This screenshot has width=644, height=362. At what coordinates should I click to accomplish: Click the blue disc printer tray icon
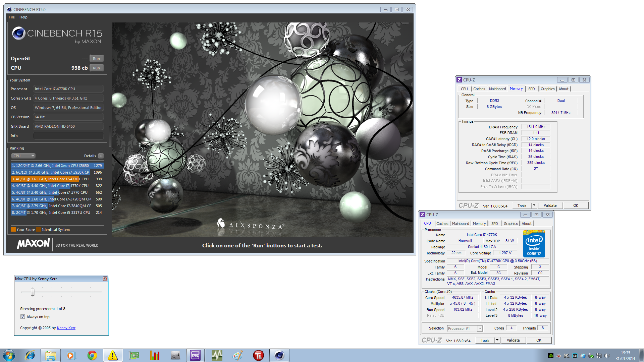coord(583,356)
